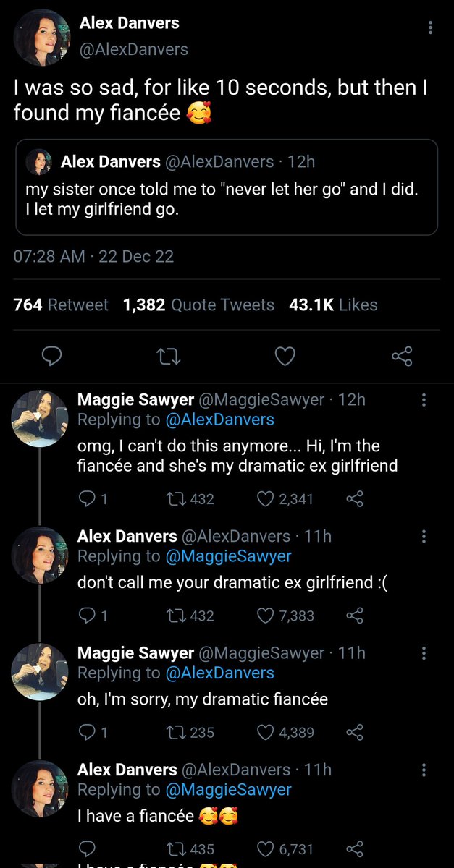Viewport: 454px width, 868px height.
Task: Reply to "don't call me" tweet
Action: [86, 616]
